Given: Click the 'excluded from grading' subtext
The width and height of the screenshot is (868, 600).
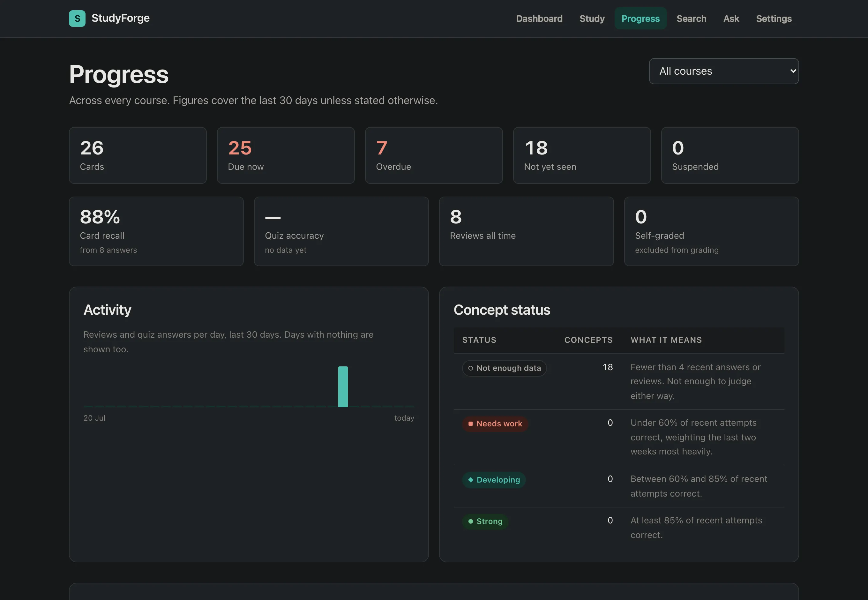Looking at the screenshot, I should coord(677,250).
